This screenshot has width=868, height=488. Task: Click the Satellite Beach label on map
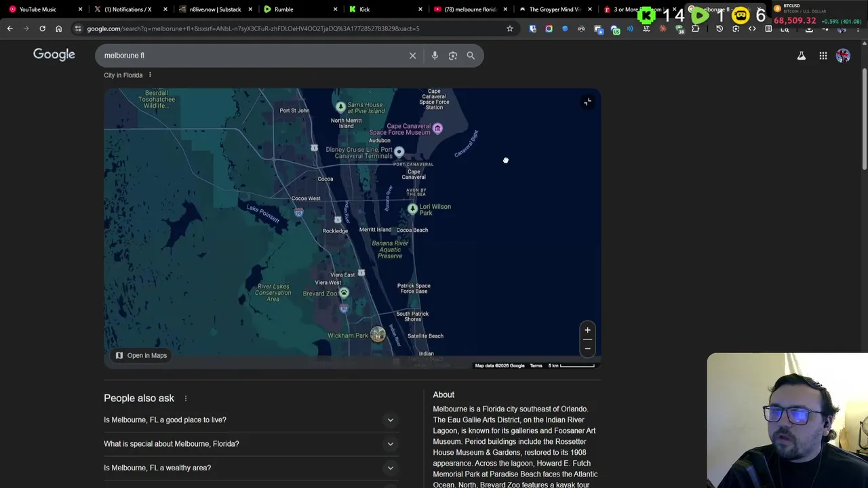point(425,336)
